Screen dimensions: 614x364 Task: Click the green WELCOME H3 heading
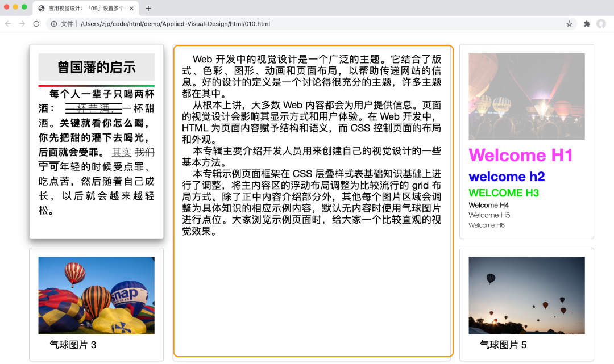(504, 193)
